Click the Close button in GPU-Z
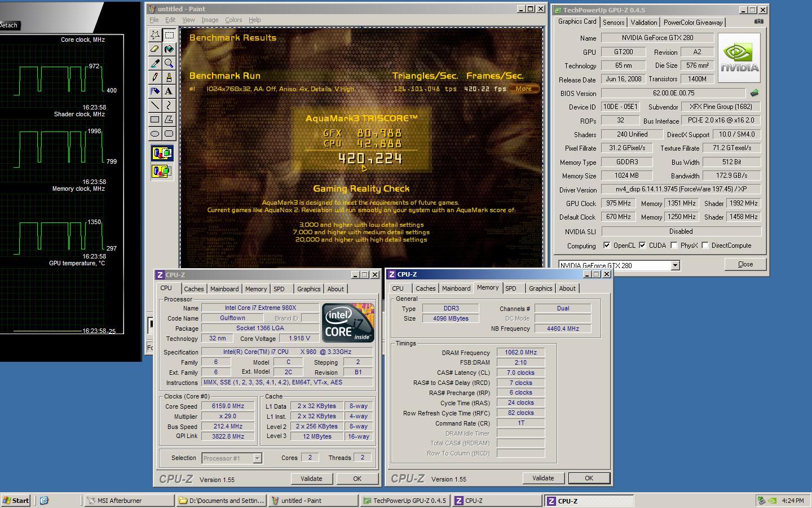 (x=745, y=264)
